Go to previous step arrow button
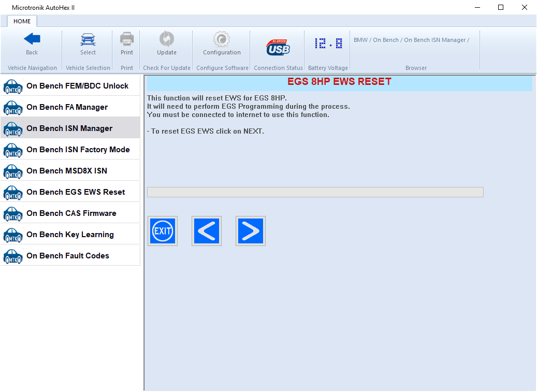Screen dimensions: 537x392 pyautogui.click(x=207, y=231)
